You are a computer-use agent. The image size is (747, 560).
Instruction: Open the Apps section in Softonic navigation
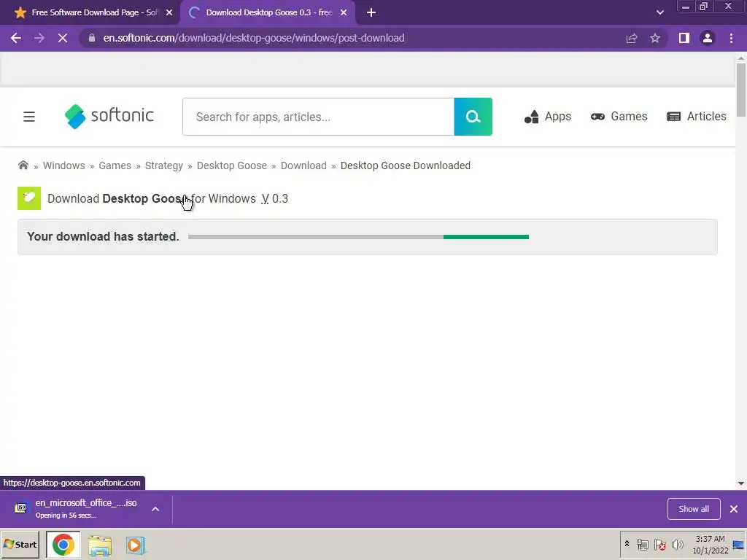(x=547, y=117)
